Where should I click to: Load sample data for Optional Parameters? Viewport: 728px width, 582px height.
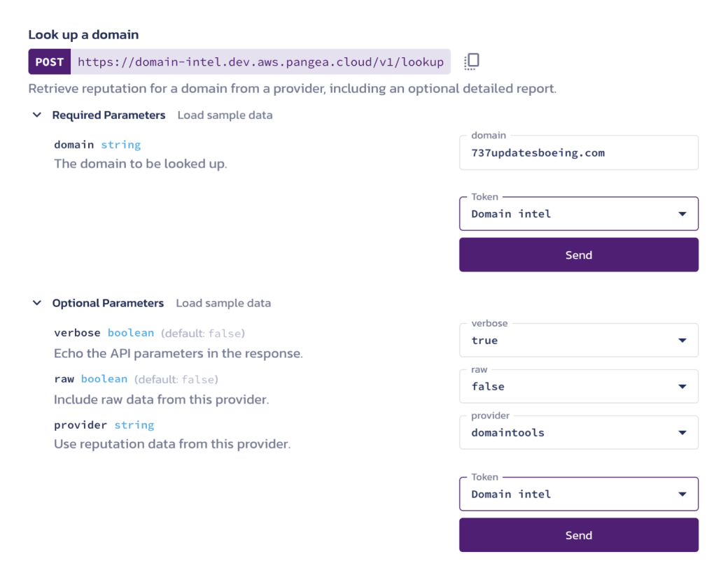pos(223,303)
